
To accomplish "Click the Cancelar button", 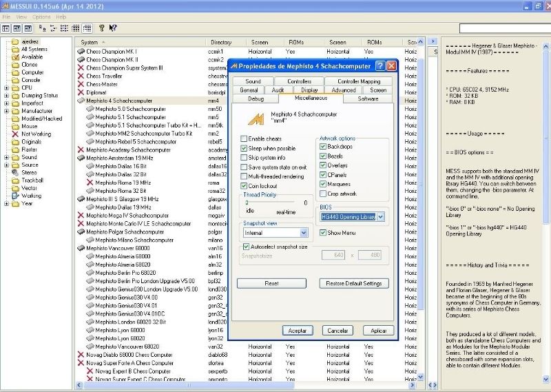I will [337, 331].
